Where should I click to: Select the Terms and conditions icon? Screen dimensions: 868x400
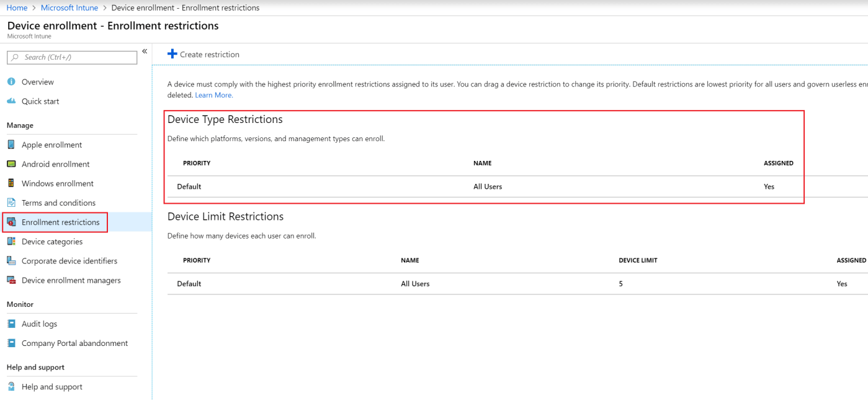pyautogui.click(x=11, y=202)
